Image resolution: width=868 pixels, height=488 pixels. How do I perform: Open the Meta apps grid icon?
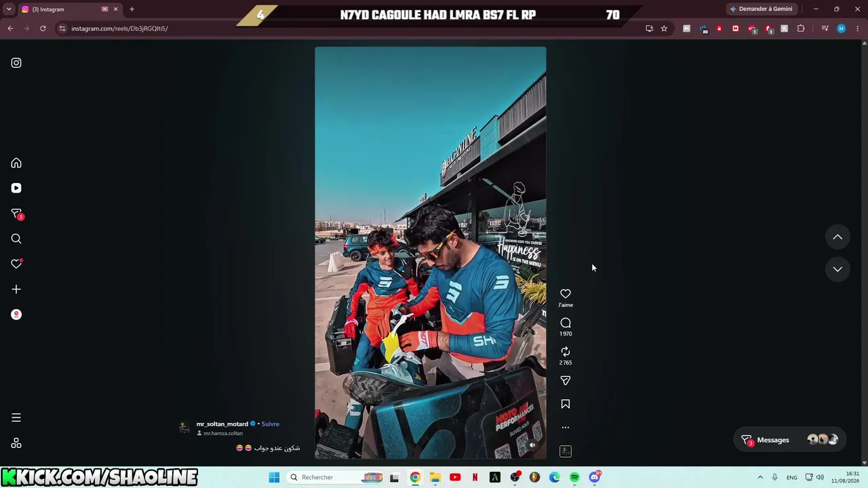click(16, 443)
